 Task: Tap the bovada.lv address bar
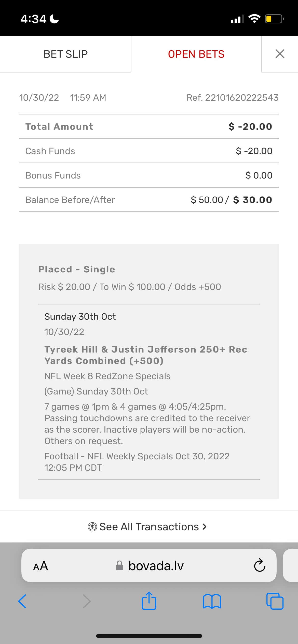pyautogui.click(x=155, y=566)
